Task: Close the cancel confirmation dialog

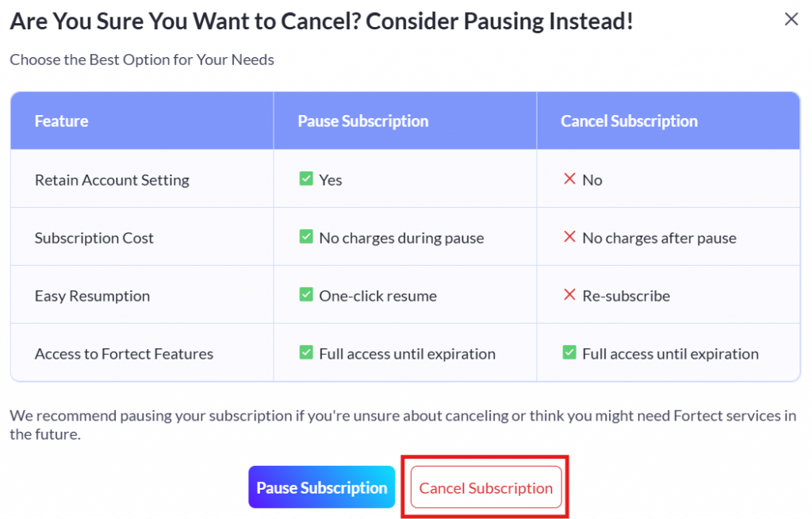Action: click(791, 19)
